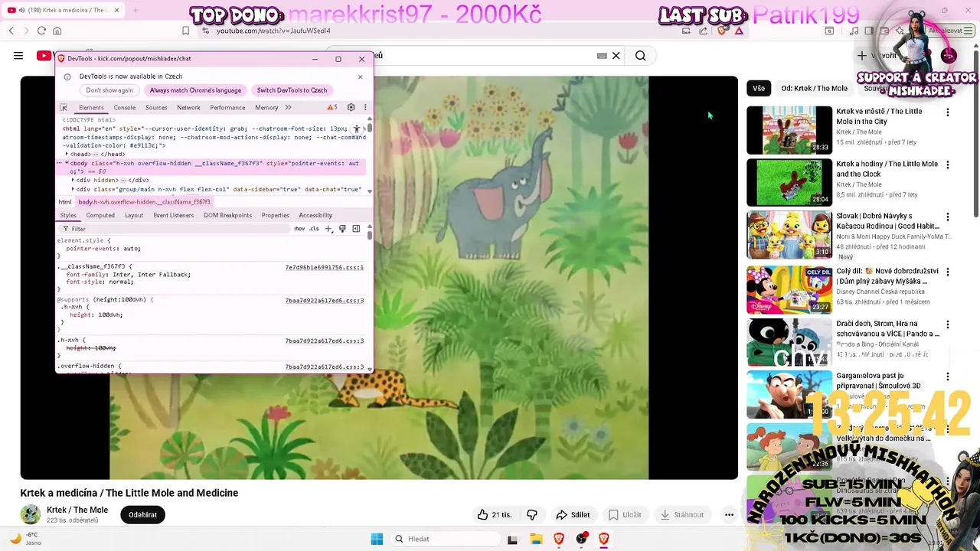This screenshot has width=980, height=551.
Task: Click the DevTools warning count badge
Action: coord(332,107)
